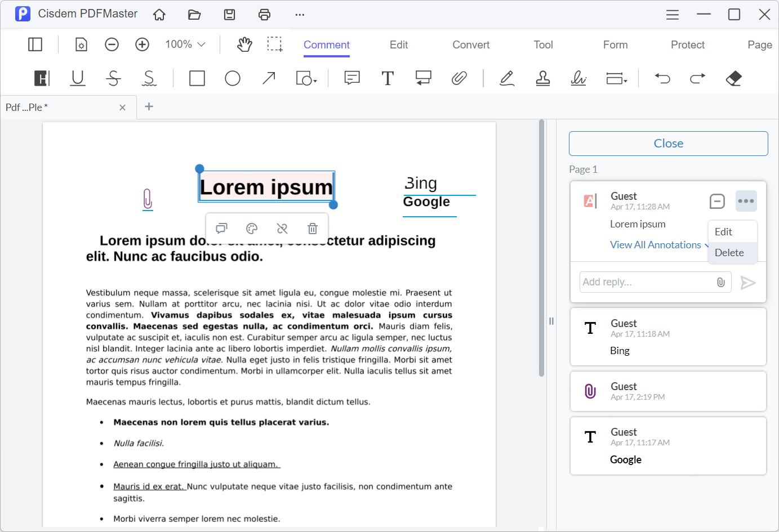The image size is (779, 532).
Task: Open a file with the folder icon
Action: tap(194, 15)
